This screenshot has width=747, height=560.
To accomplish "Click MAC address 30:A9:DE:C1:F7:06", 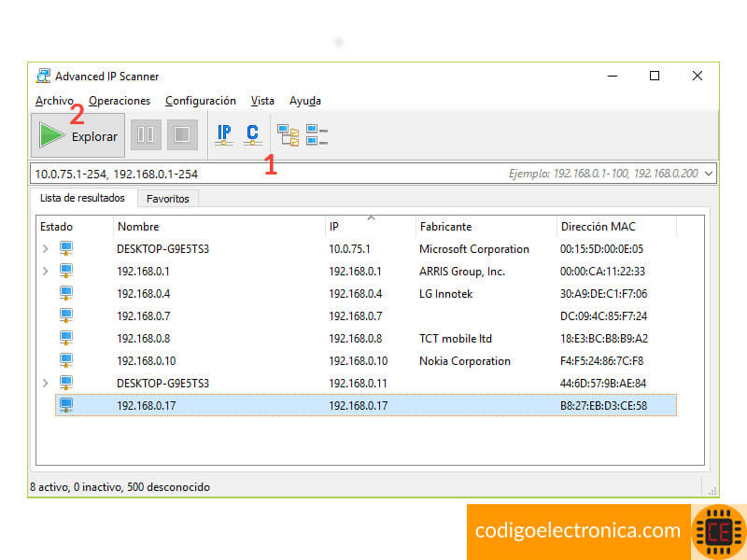I will click(x=603, y=294).
